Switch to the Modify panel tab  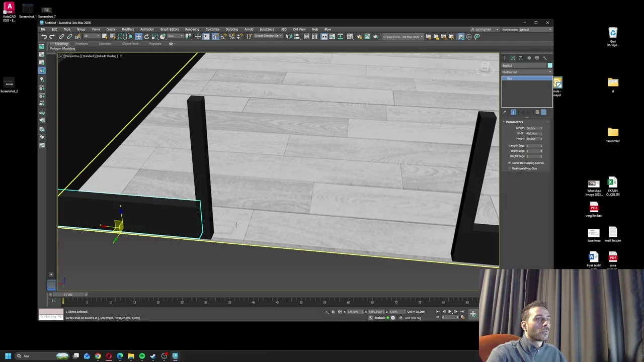coord(513,58)
